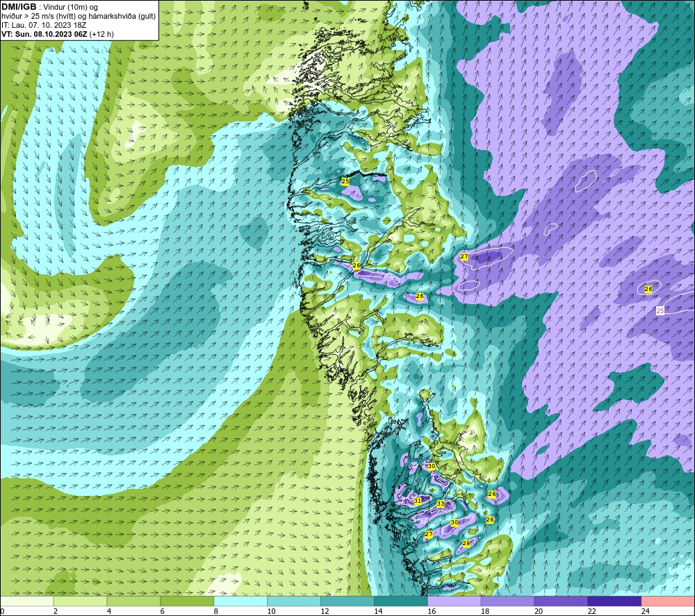Click the legend scale value 20

(539, 611)
